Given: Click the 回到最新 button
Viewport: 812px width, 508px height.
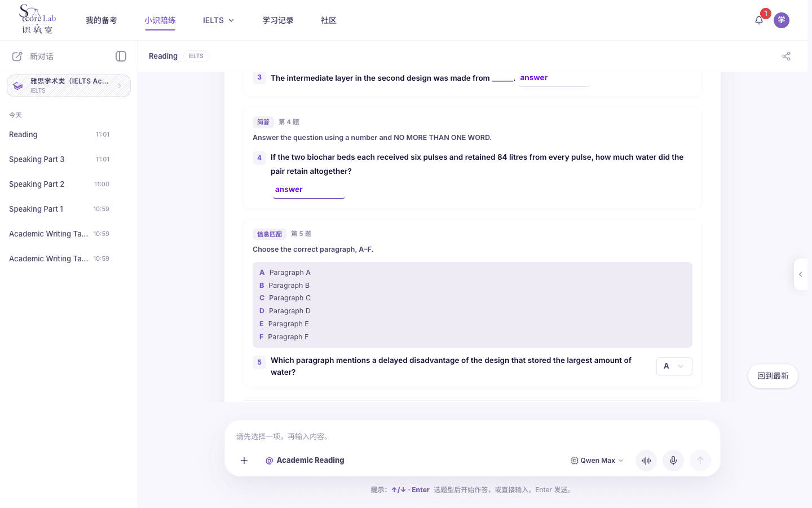Looking at the screenshot, I should [773, 376].
